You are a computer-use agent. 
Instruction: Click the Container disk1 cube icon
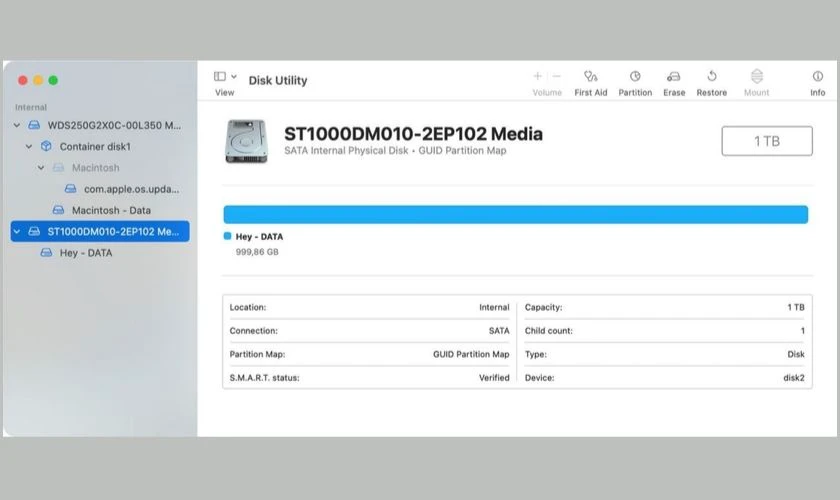46,146
